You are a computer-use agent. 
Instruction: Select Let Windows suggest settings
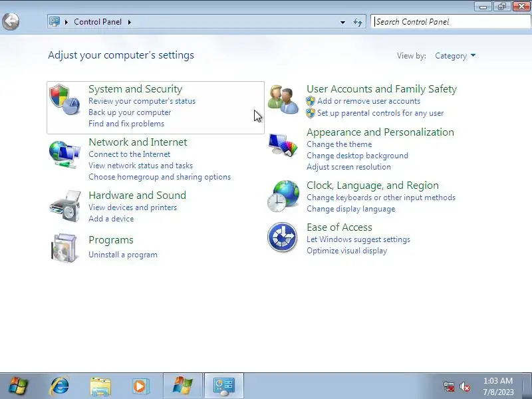(358, 239)
